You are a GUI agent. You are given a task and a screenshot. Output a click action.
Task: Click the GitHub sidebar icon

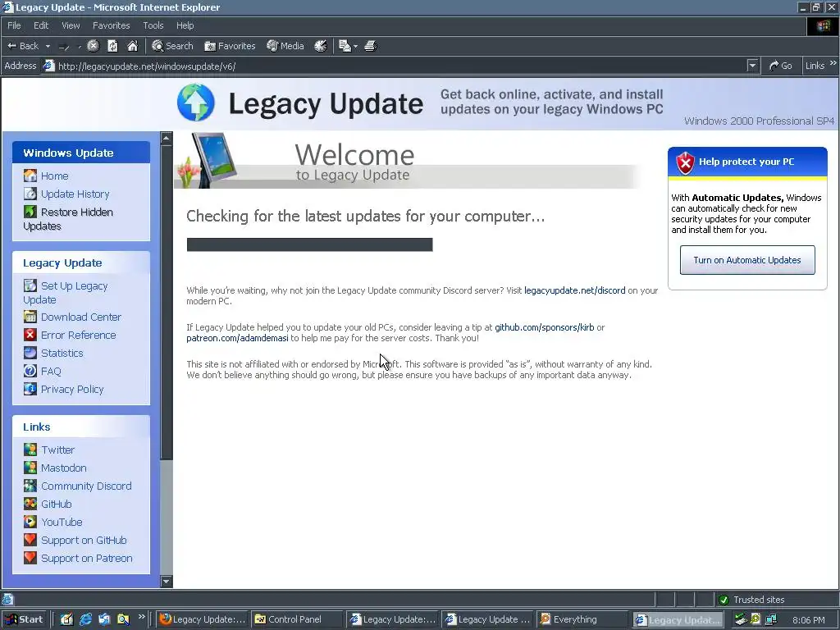[30, 504]
